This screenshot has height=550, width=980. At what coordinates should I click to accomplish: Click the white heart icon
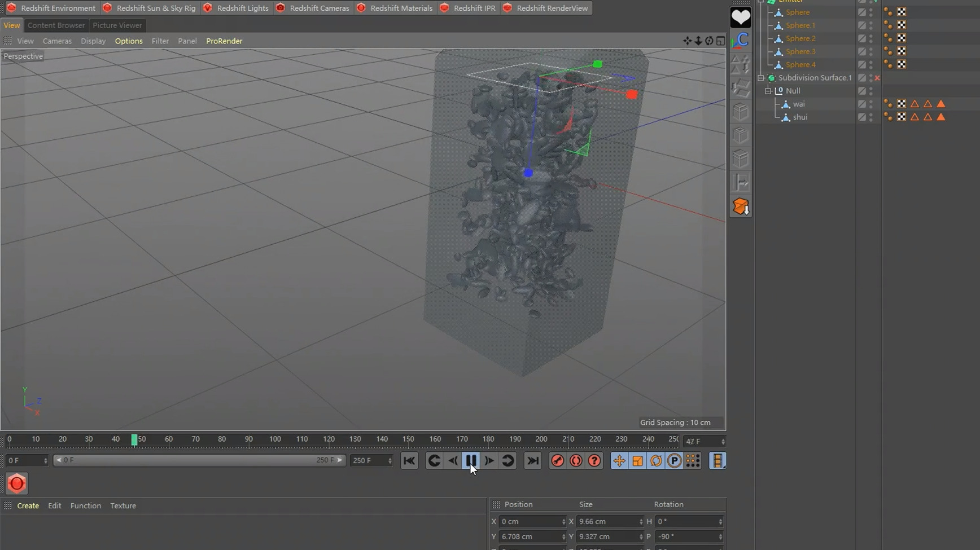[740, 17]
